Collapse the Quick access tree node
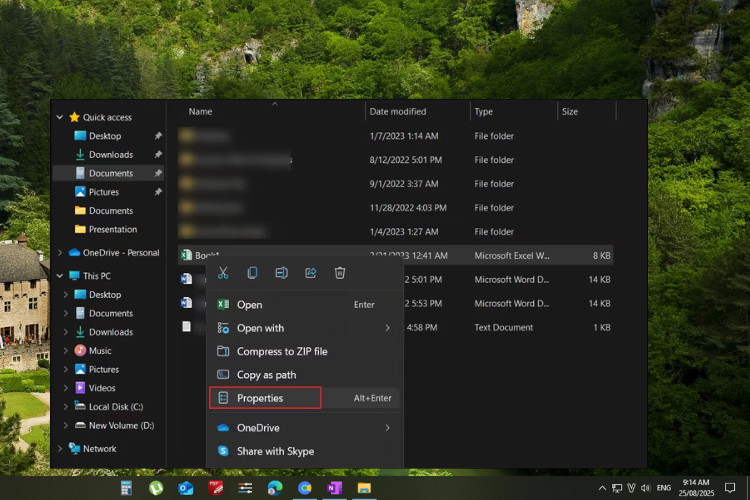The height and width of the screenshot is (500, 750). pos(60,117)
